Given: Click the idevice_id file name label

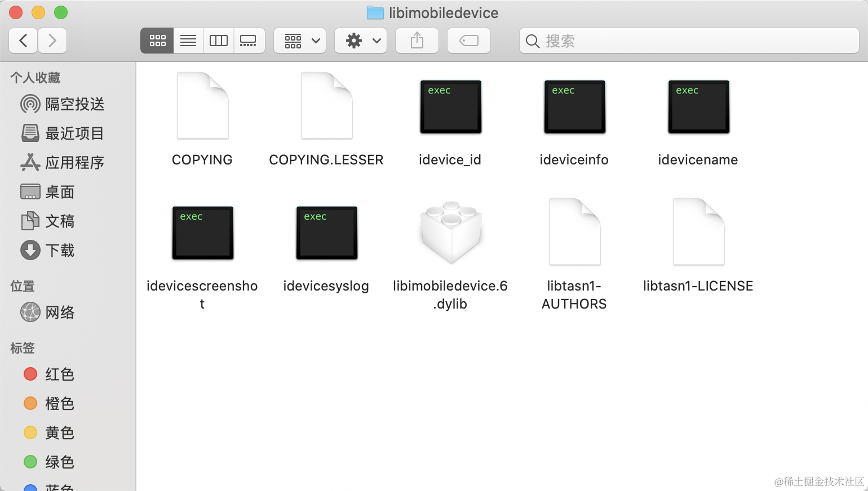Looking at the screenshot, I should tap(450, 160).
